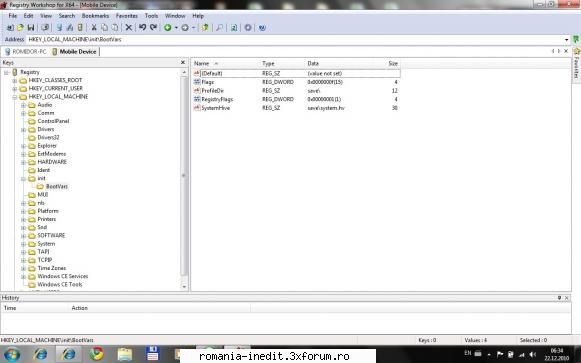Viewport: 581px width, 363px height.
Task: Select the BootVars key
Action: point(57,186)
